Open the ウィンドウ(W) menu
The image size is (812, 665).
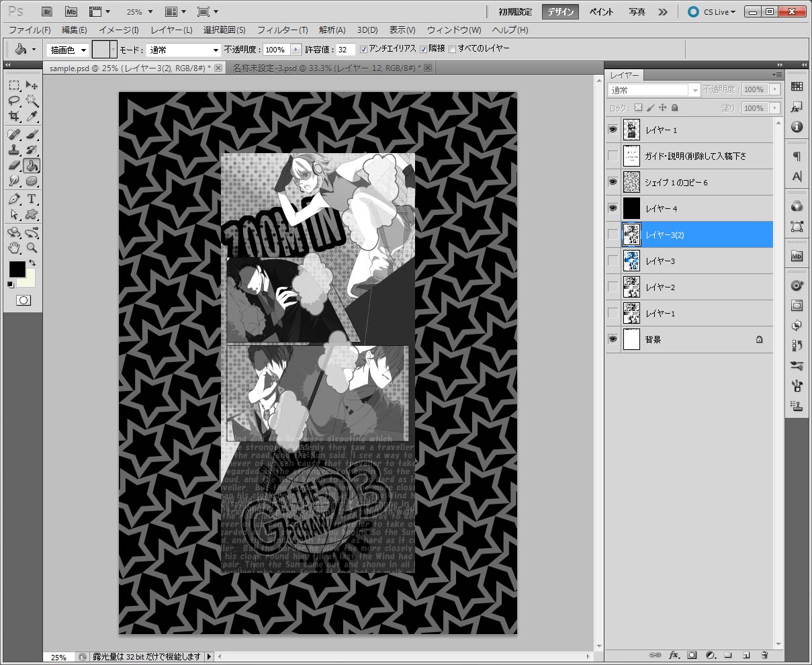pos(454,30)
